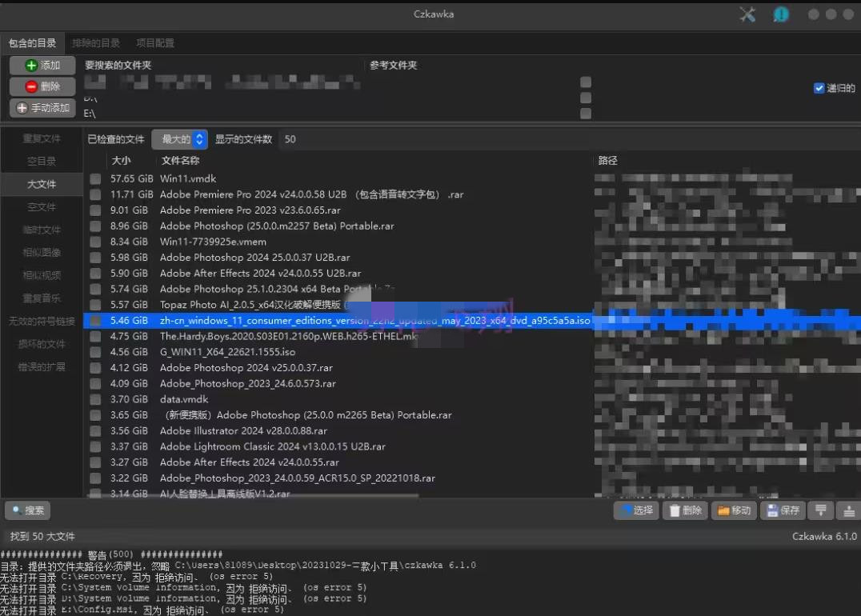Click the folder 移动 move button
The height and width of the screenshot is (616, 861).
pyautogui.click(x=733, y=510)
